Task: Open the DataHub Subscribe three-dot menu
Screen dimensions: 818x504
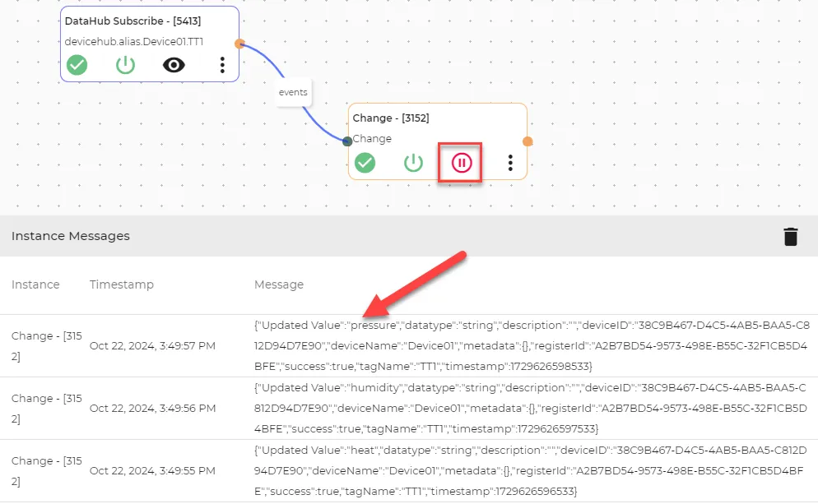Action: click(222, 65)
